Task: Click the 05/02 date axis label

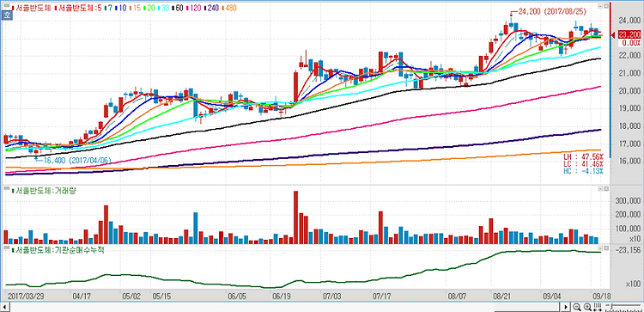Action: tap(131, 296)
